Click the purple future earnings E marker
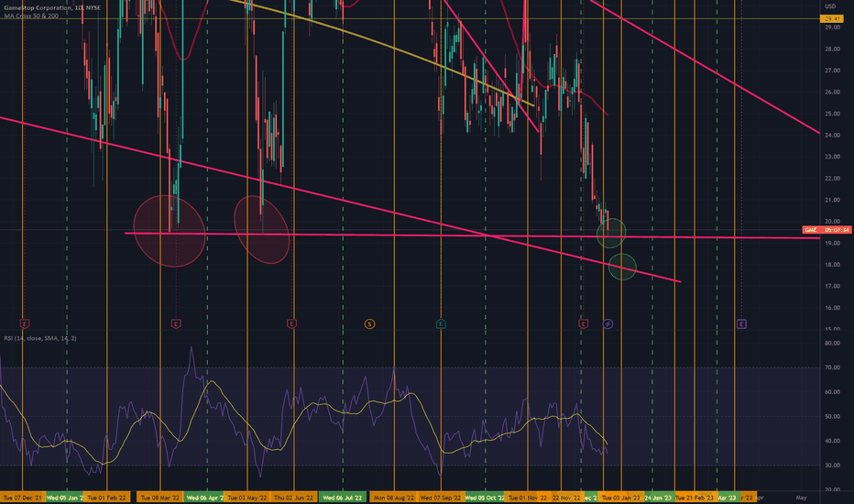This screenshot has width=854, height=504. 741,323
